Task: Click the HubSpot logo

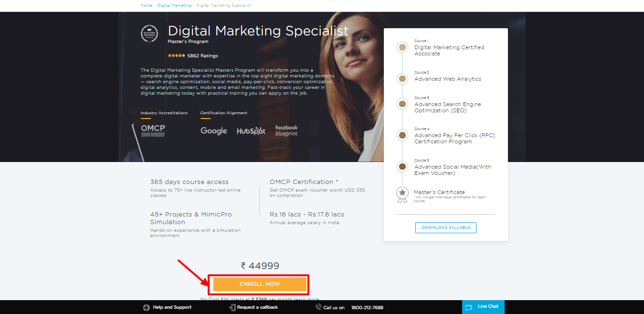Action: (x=251, y=131)
